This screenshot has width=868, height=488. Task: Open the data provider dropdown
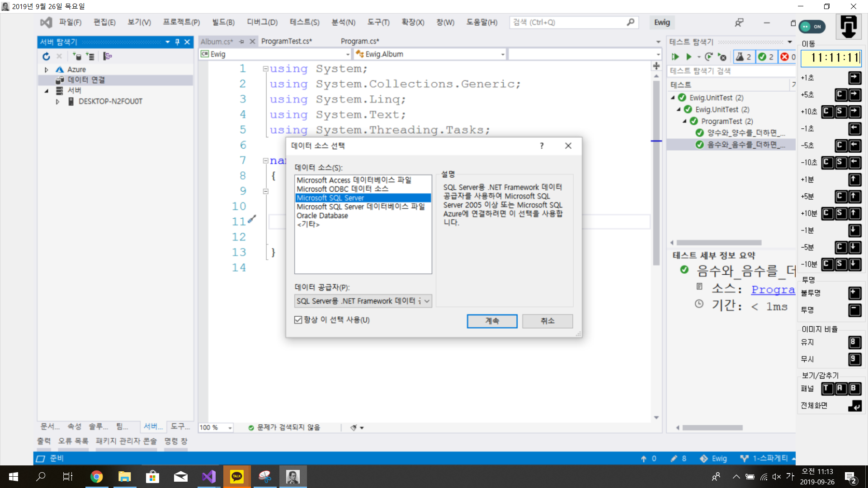(426, 301)
